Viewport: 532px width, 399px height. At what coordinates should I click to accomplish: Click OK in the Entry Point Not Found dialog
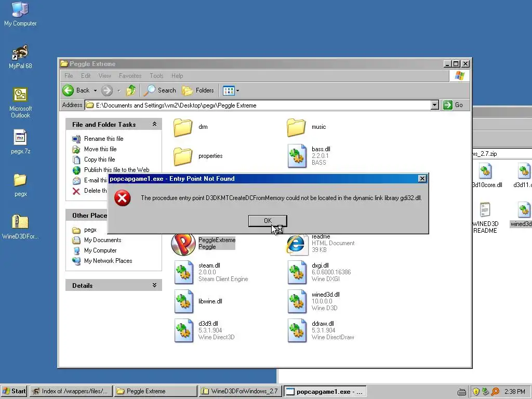pyautogui.click(x=268, y=220)
